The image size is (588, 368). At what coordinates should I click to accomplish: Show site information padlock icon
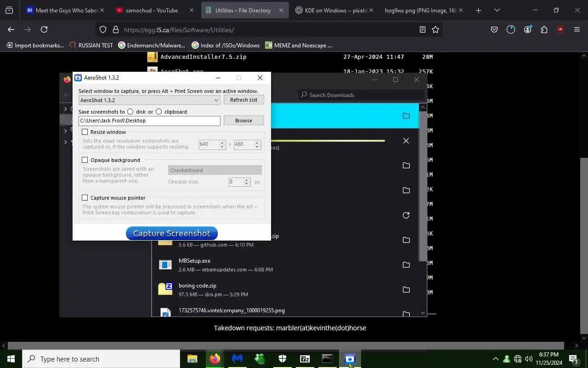[115, 29]
